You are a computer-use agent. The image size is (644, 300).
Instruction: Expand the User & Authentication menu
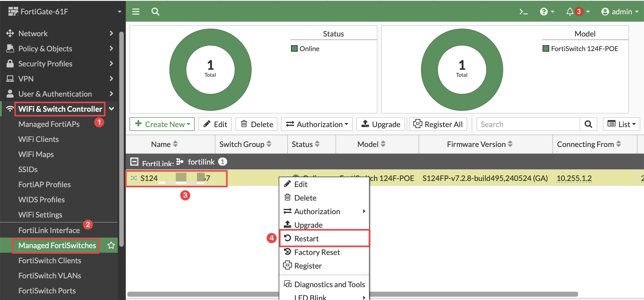[59, 94]
